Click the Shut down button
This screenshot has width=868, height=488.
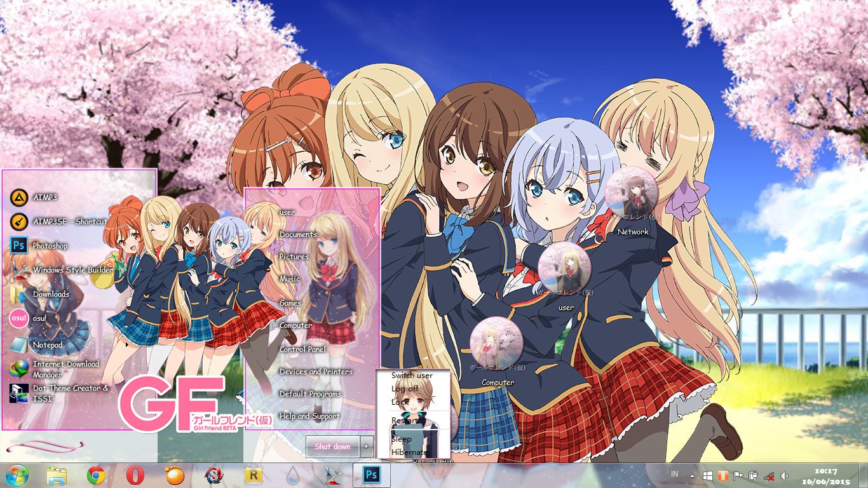333,446
